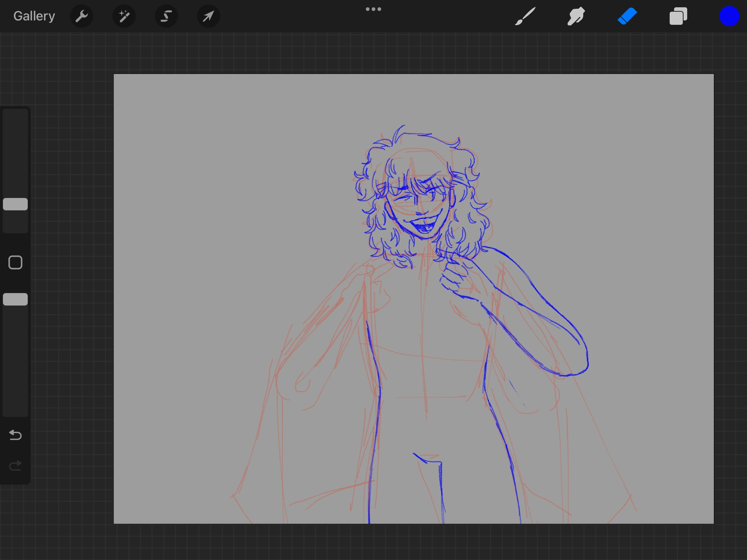Viewport: 747px width, 560px height.
Task: Tap the brush opacity slider handle
Action: pos(15,299)
